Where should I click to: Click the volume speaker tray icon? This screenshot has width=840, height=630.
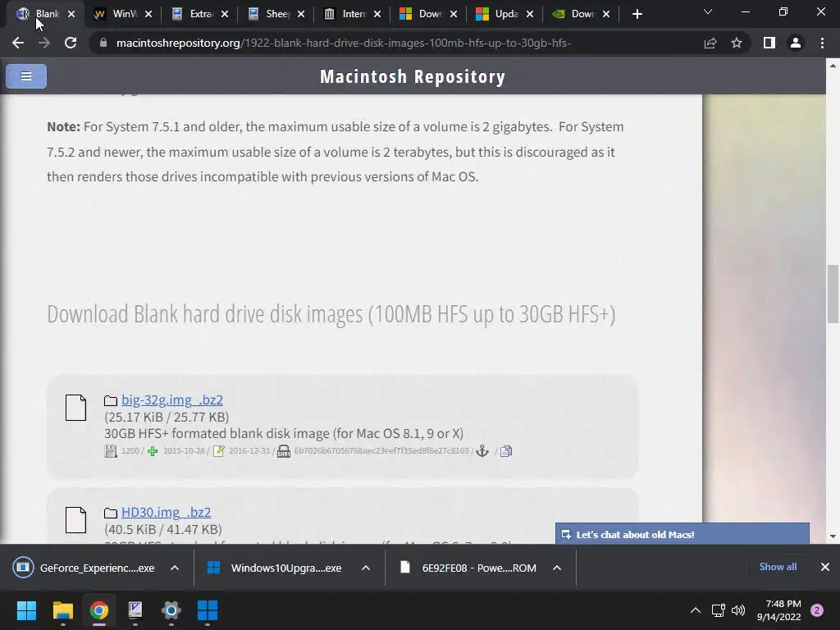(738, 610)
